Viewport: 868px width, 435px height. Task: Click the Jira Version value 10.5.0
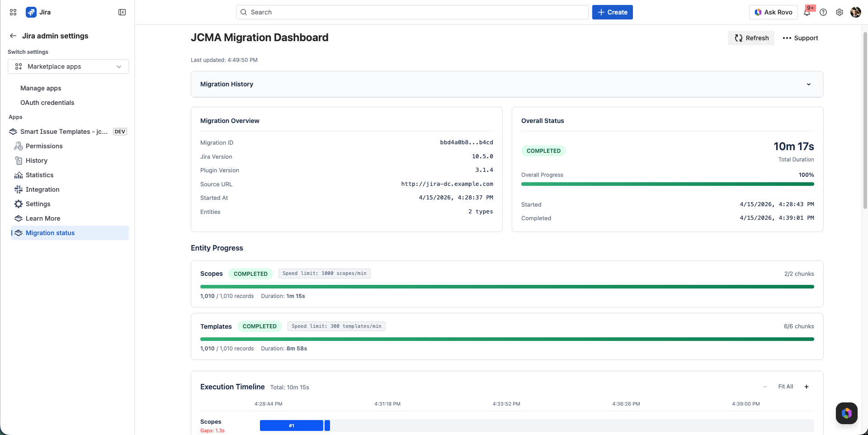coord(482,156)
